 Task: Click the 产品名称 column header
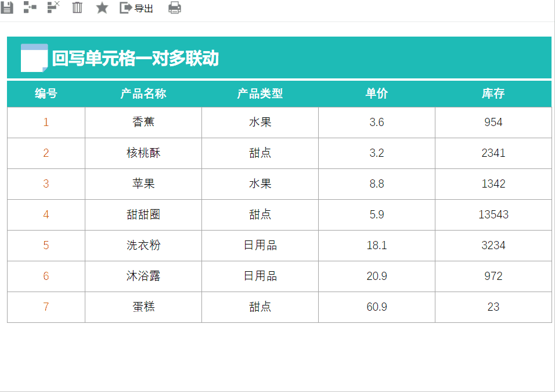pos(143,93)
